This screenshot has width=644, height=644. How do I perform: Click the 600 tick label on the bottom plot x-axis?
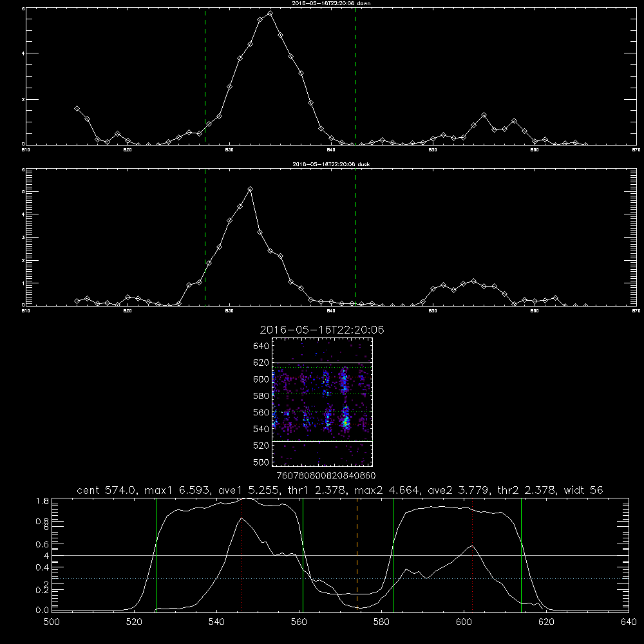(x=464, y=622)
